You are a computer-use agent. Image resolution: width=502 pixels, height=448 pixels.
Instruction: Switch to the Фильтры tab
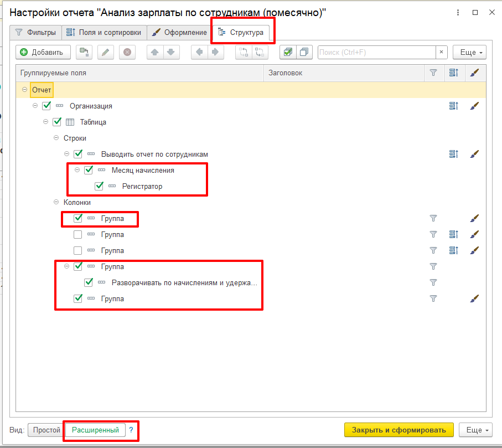(x=35, y=33)
